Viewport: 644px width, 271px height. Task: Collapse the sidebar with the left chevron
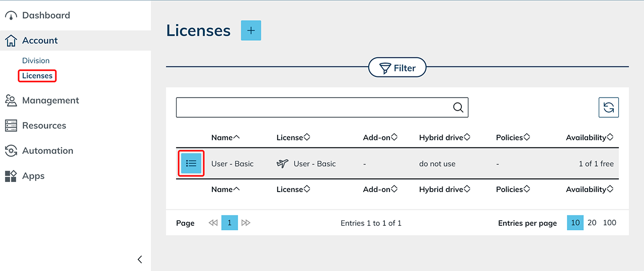[140, 259]
